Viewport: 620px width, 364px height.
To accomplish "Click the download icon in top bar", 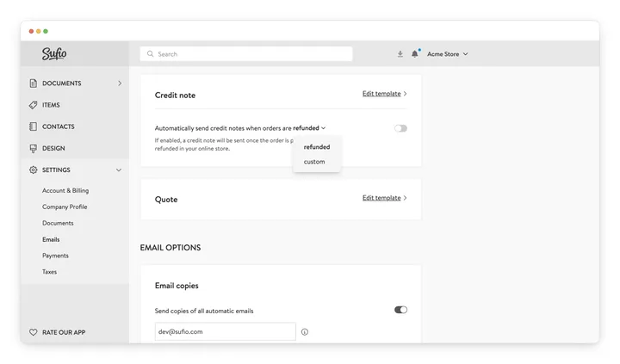I will 400,54.
